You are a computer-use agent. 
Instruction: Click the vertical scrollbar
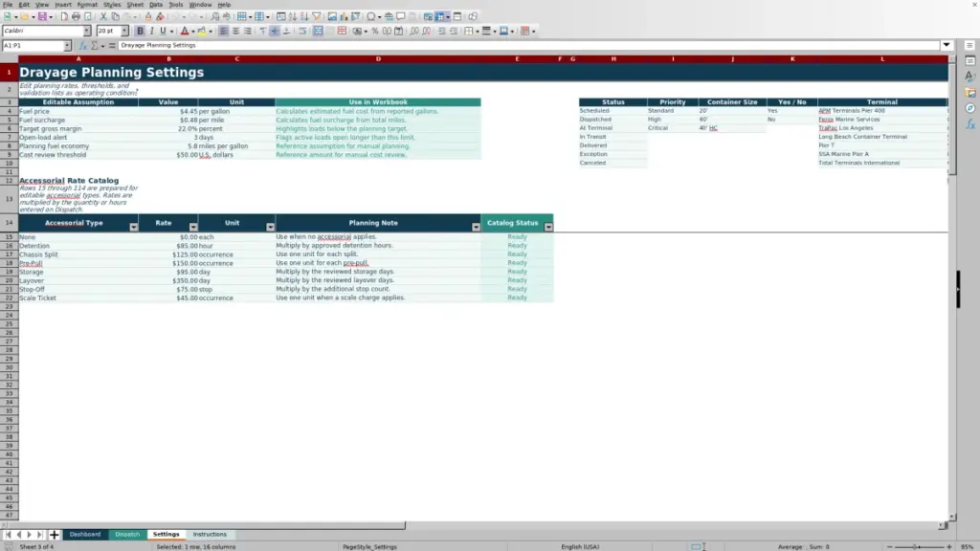coord(952,287)
